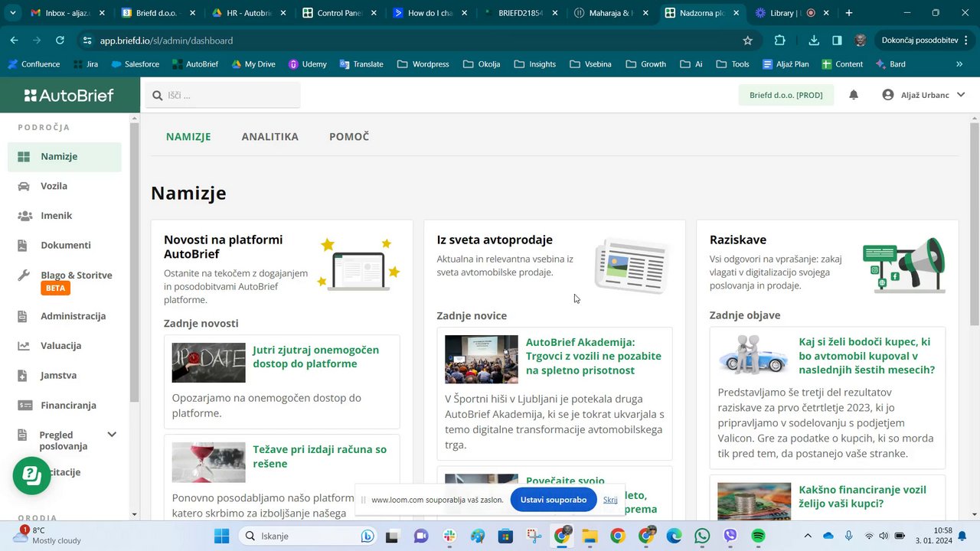Switch to the NAMIZJE tab

(188, 137)
